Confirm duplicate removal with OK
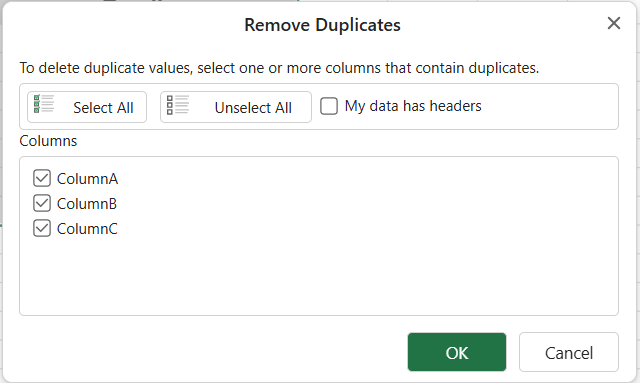The width and height of the screenshot is (640, 383). click(457, 352)
